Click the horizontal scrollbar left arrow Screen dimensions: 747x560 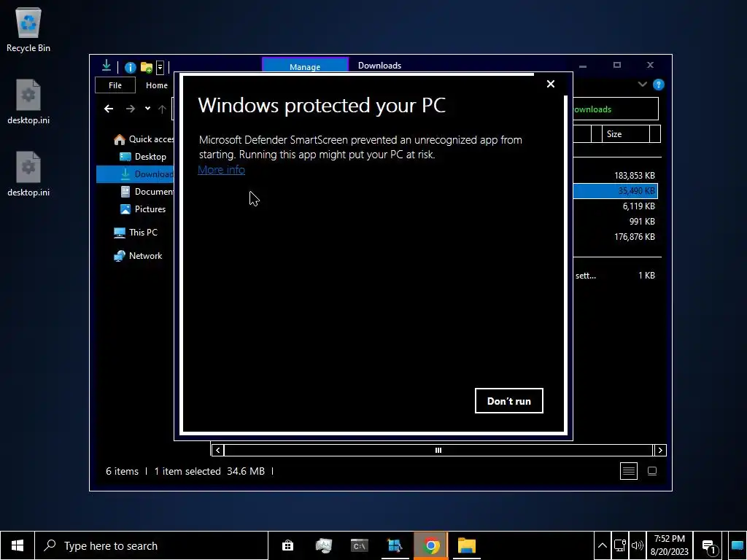tap(217, 450)
